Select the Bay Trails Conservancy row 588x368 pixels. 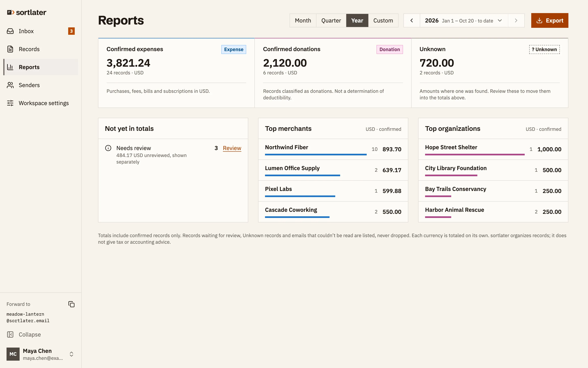[493, 191]
